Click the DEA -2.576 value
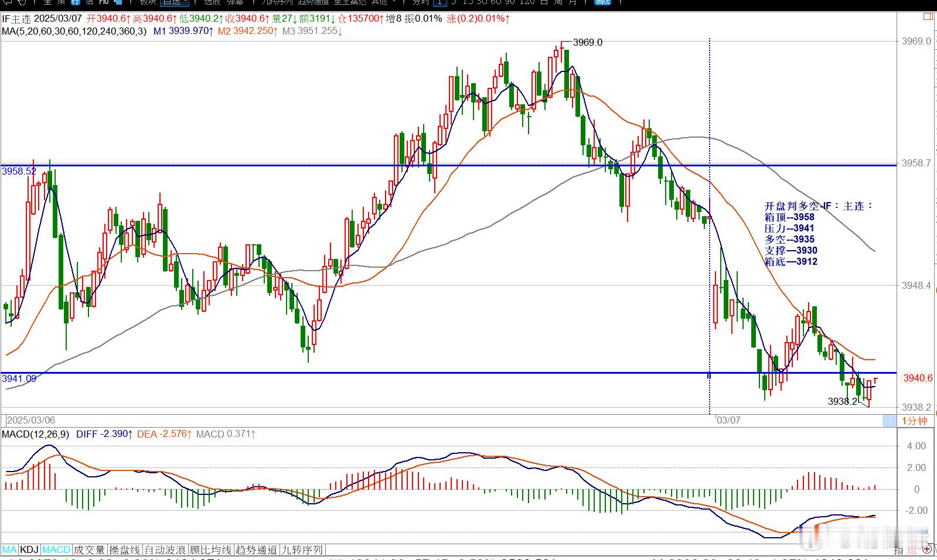 point(165,434)
